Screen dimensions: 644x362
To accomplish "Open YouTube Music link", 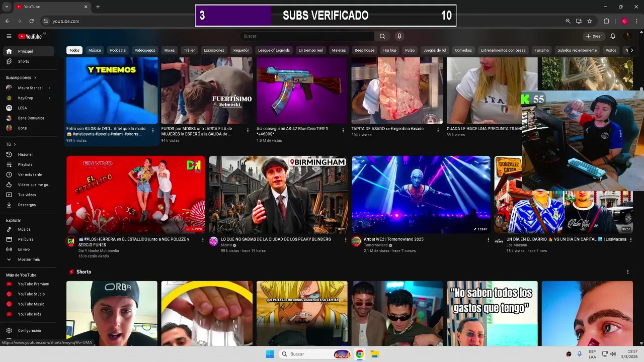I will 28,304.
